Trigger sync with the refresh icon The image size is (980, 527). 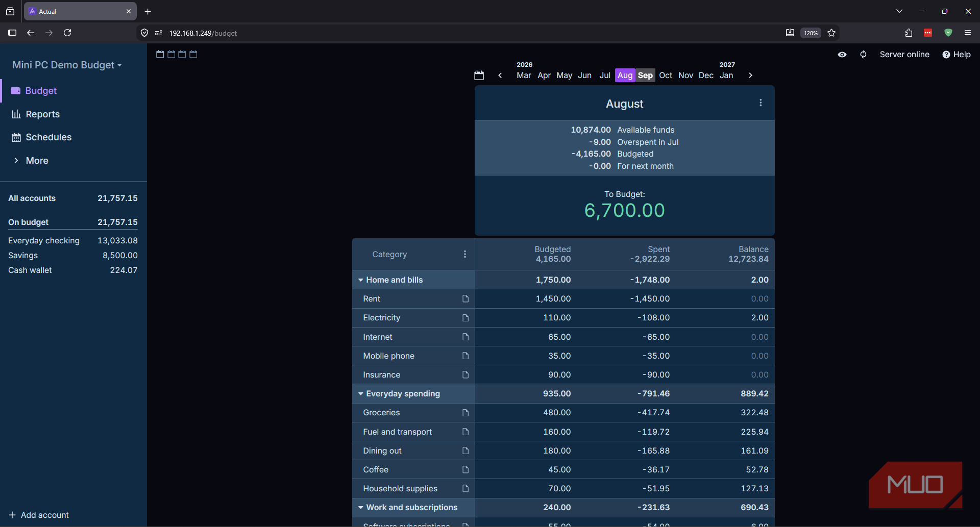[x=863, y=55]
